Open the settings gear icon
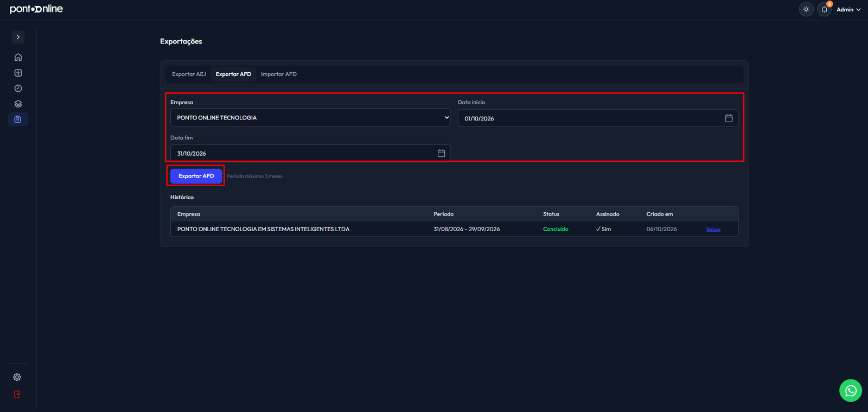Image resolution: width=868 pixels, height=412 pixels. pos(17,377)
